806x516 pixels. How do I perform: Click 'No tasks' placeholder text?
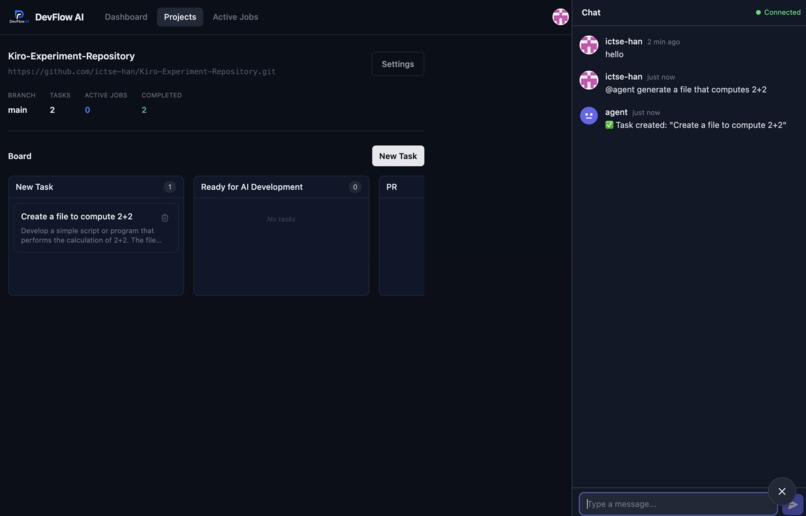coord(281,219)
